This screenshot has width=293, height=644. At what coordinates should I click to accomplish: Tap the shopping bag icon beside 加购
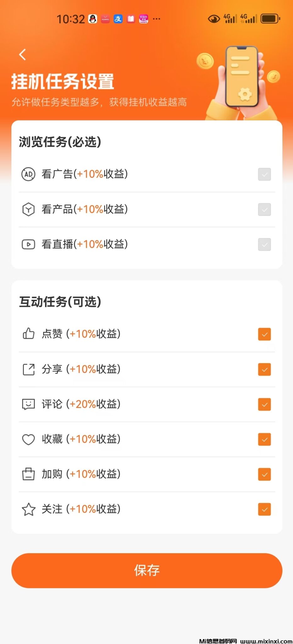pos(28,474)
